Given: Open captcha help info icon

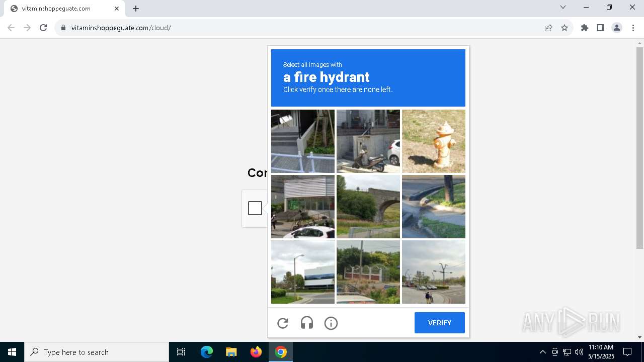Looking at the screenshot, I should point(331,323).
